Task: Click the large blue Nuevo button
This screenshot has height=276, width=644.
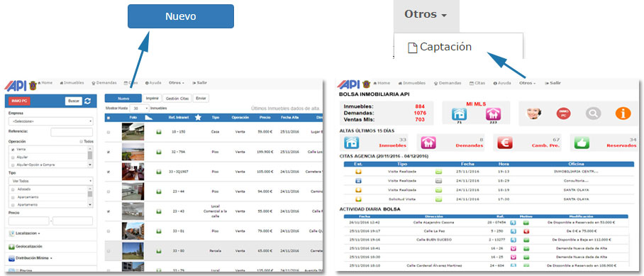Action: [x=181, y=16]
